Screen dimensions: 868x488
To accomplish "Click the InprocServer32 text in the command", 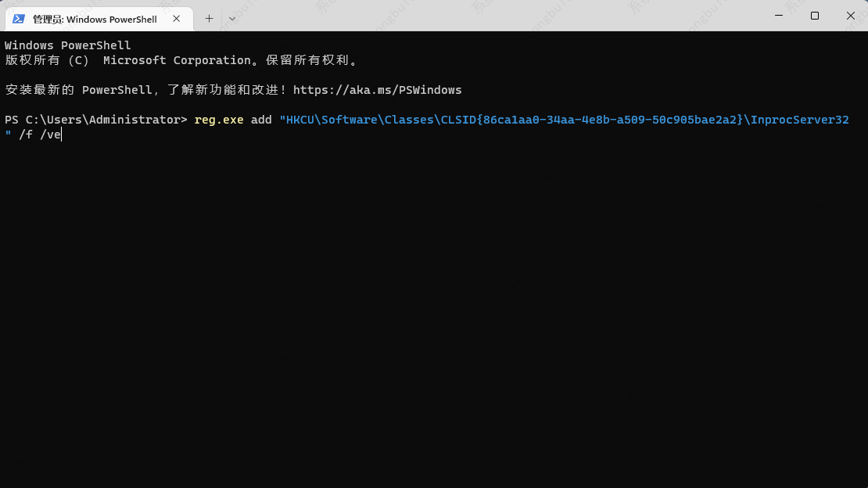I will click(799, 120).
